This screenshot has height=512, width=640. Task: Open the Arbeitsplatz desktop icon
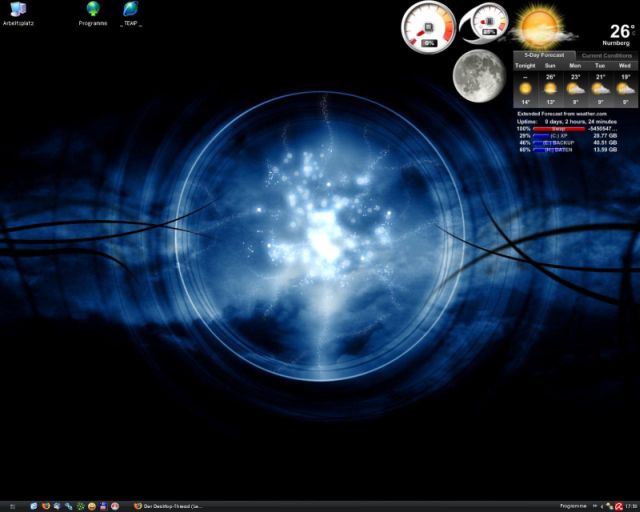tap(18, 11)
